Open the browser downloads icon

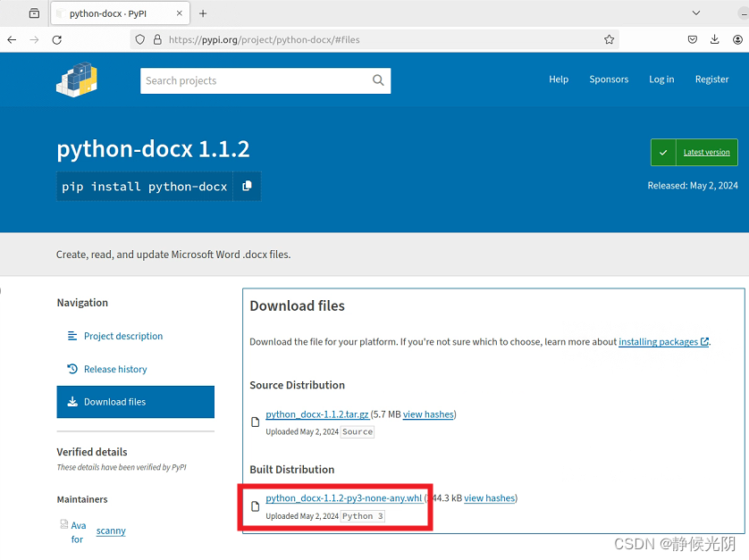[715, 39]
